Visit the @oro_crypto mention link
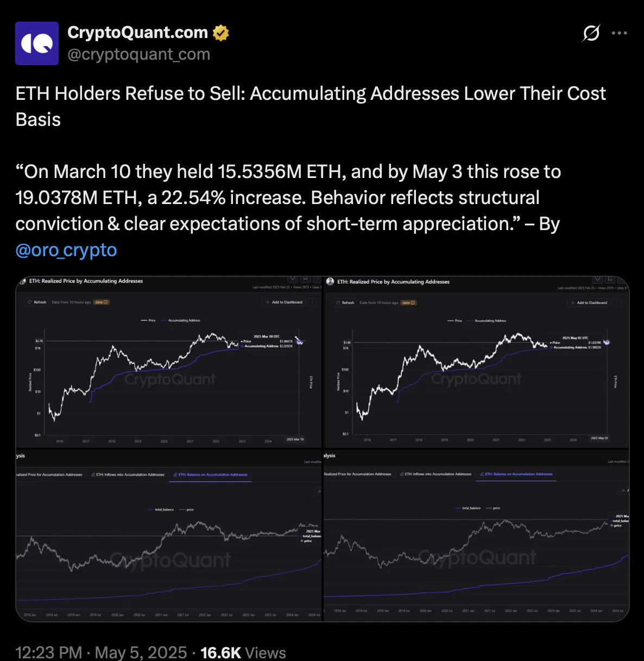 [x=66, y=250]
